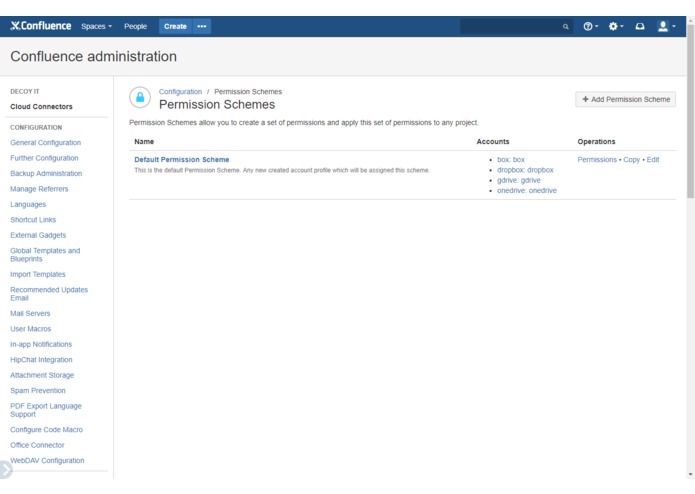This screenshot has width=695, height=494.
Task: Open the Spaces dropdown menu
Action: pyautogui.click(x=96, y=26)
